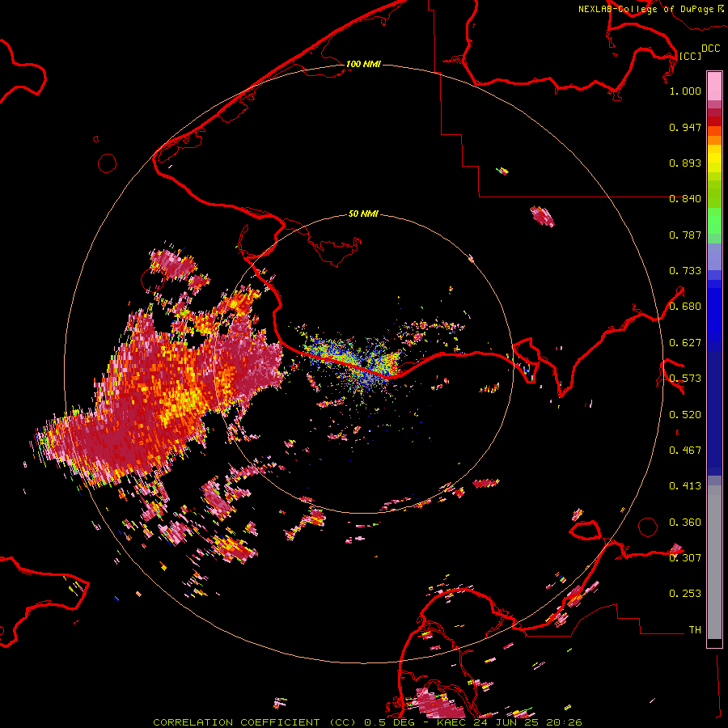Image resolution: width=728 pixels, height=728 pixels.
Task: Click the [CC] units label
Action: coord(690,56)
